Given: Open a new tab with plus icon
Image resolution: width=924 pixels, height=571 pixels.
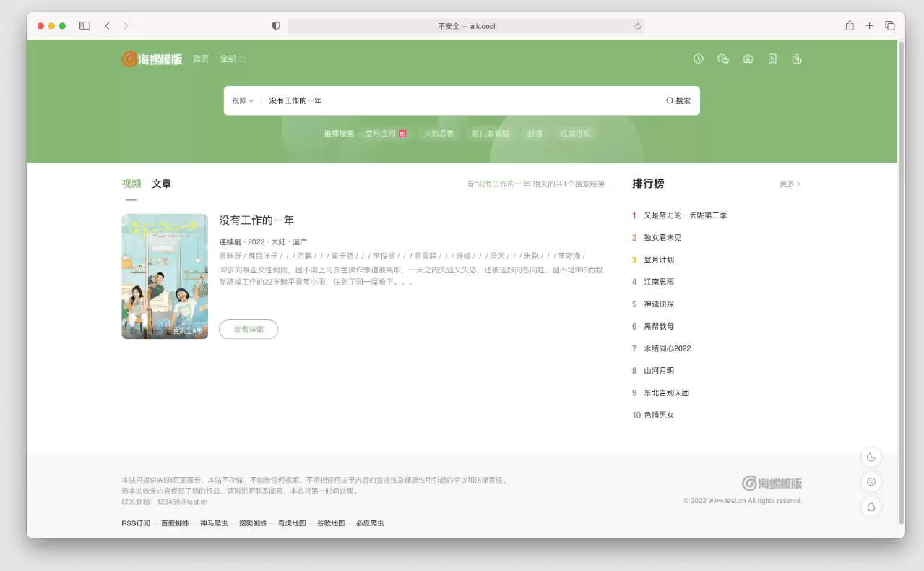Looking at the screenshot, I should coord(870,25).
